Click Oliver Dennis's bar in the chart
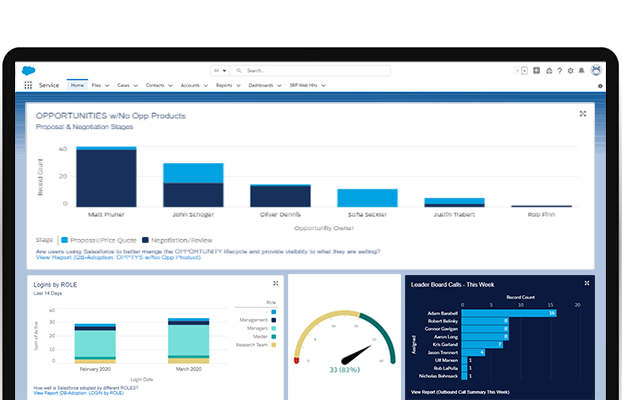Image resolution: width=622 pixels, height=400 pixels. click(x=280, y=196)
